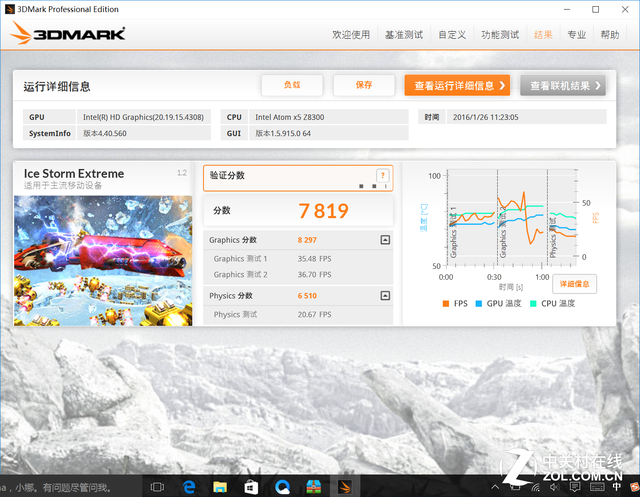Viewport: 640px width, 497px height.
Task: Open File Explorer from the taskbar
Action: coord(220,487)
